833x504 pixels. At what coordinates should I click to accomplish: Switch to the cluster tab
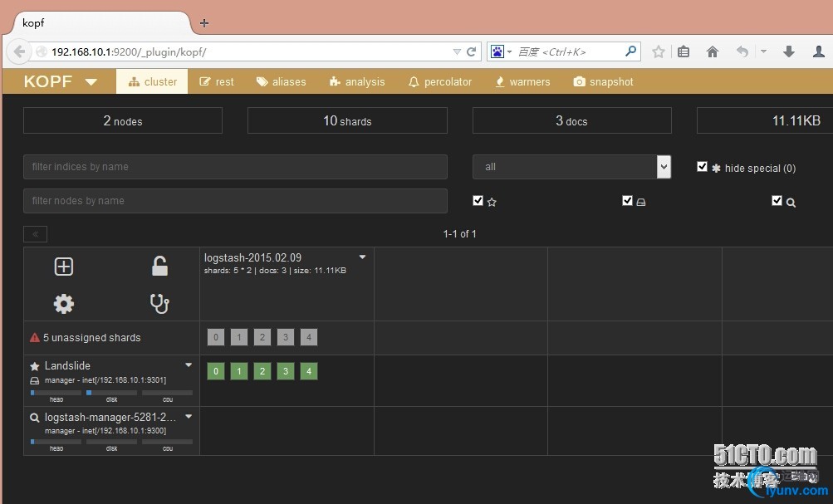152,81
